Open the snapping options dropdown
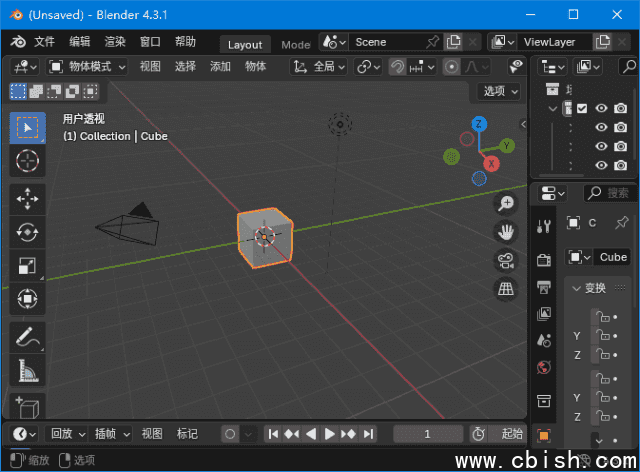The image size is (640, 472). coord(422,67)
